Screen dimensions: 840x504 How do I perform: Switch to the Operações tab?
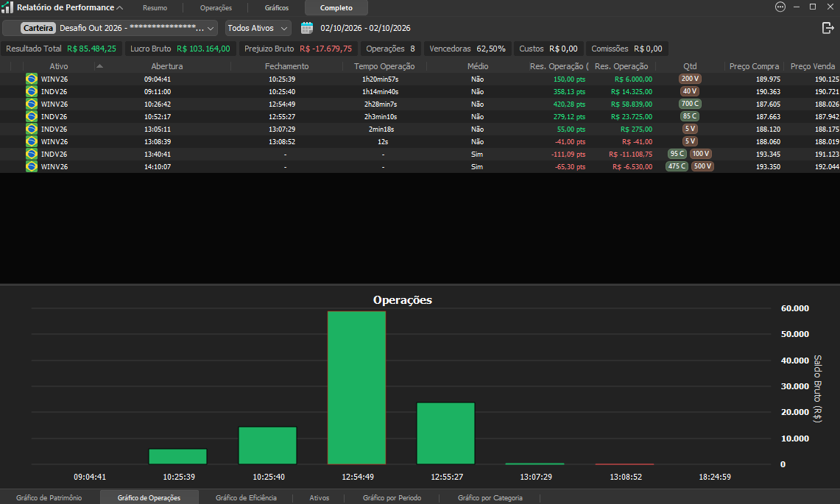click(x=216, y=8)
